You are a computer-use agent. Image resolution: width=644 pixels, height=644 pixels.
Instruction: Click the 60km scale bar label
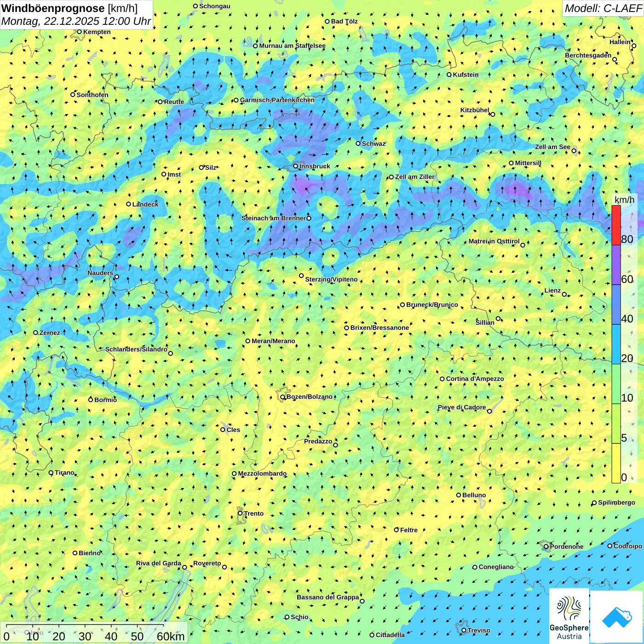point(171,636)
